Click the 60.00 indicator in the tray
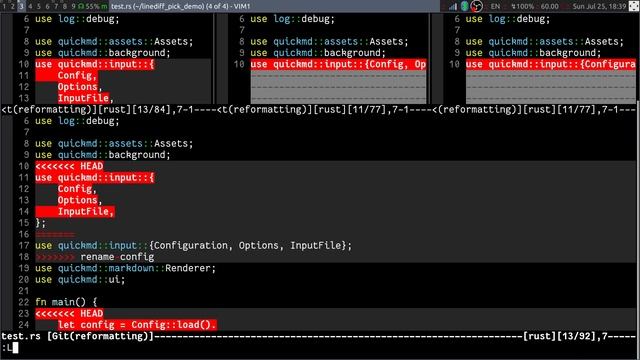 549,6
